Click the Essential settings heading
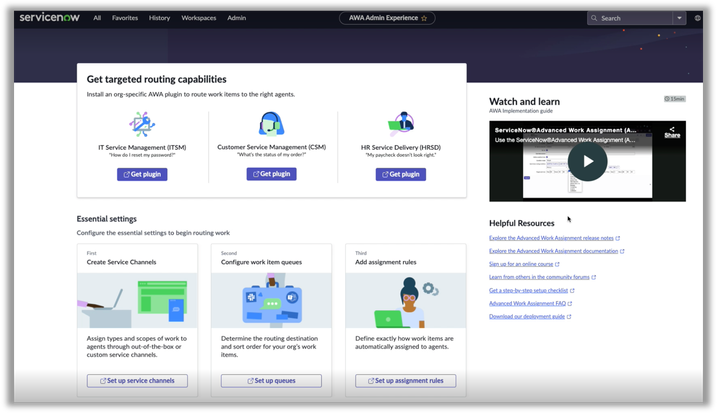The image size is (717, 413). 107,219
